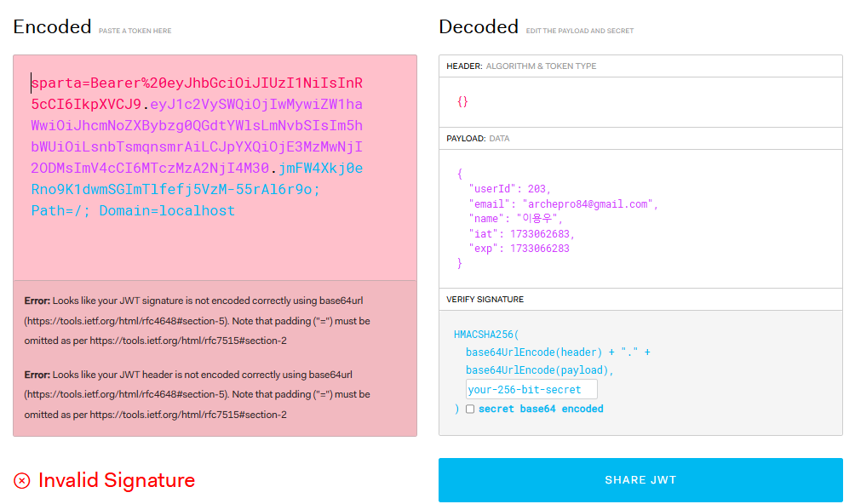The width and height of the screenshot is (855, 504).
Task: Click the Invalid Signature error icon
Action: coord(22,480)
